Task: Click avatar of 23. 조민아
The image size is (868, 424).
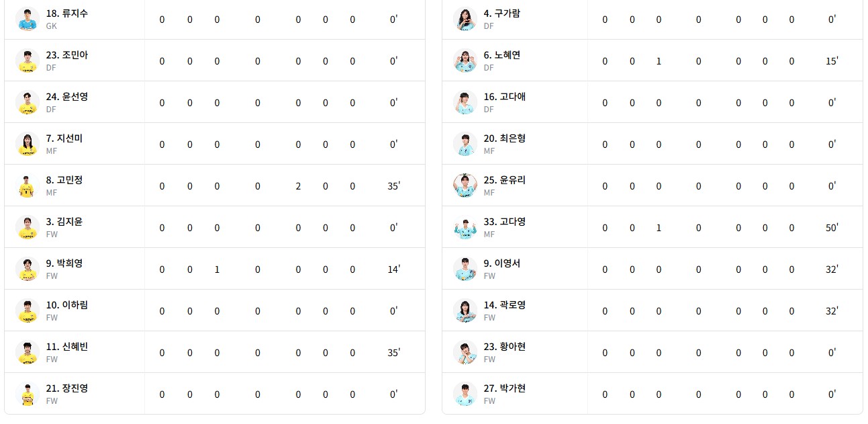Action: coord(27,60)
